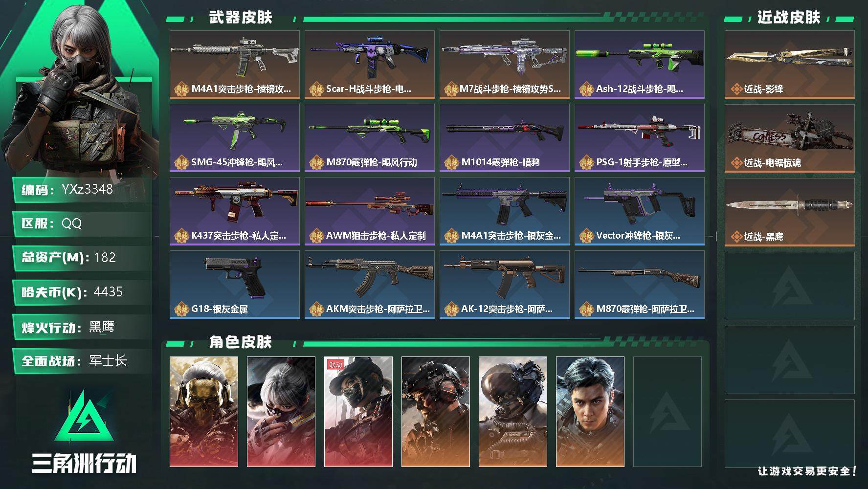Select the 近战-影锋 melee skin
This screenshot has height=489, width=868.
tap(790, 65)
